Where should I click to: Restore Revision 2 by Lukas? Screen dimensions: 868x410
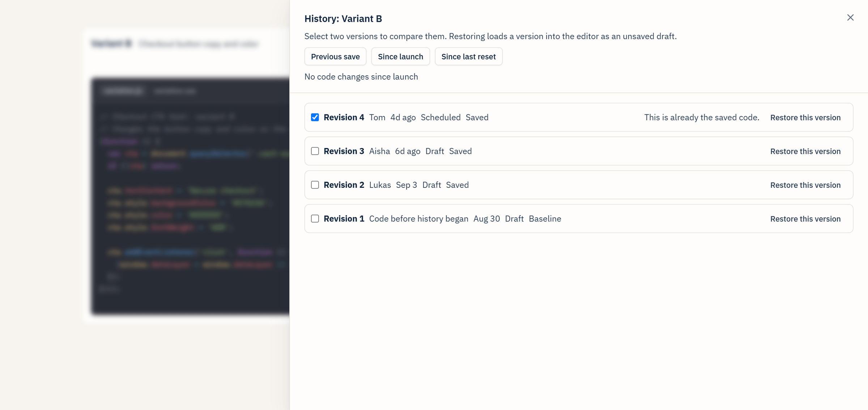click(x=805, y=185)
